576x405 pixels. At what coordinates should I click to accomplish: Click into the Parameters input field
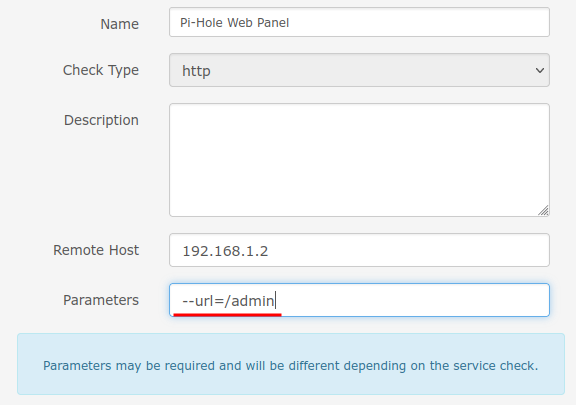pyautogui.click(x=359, y=300)
